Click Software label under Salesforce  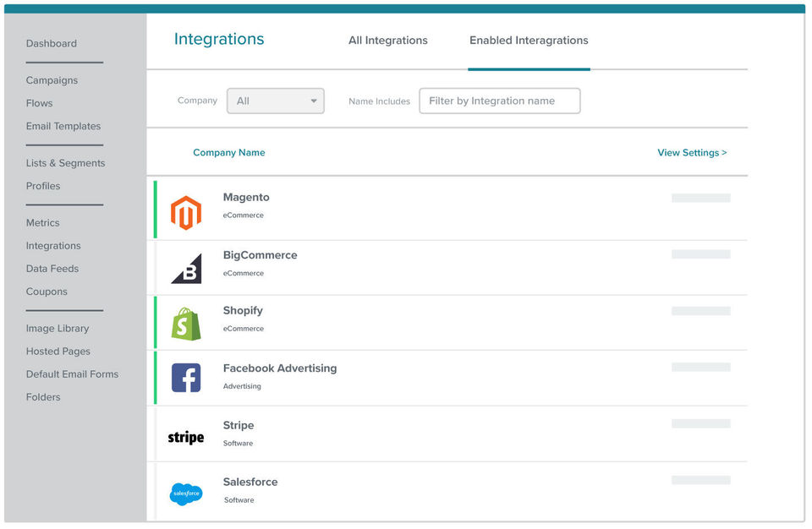tap(239, 500)
